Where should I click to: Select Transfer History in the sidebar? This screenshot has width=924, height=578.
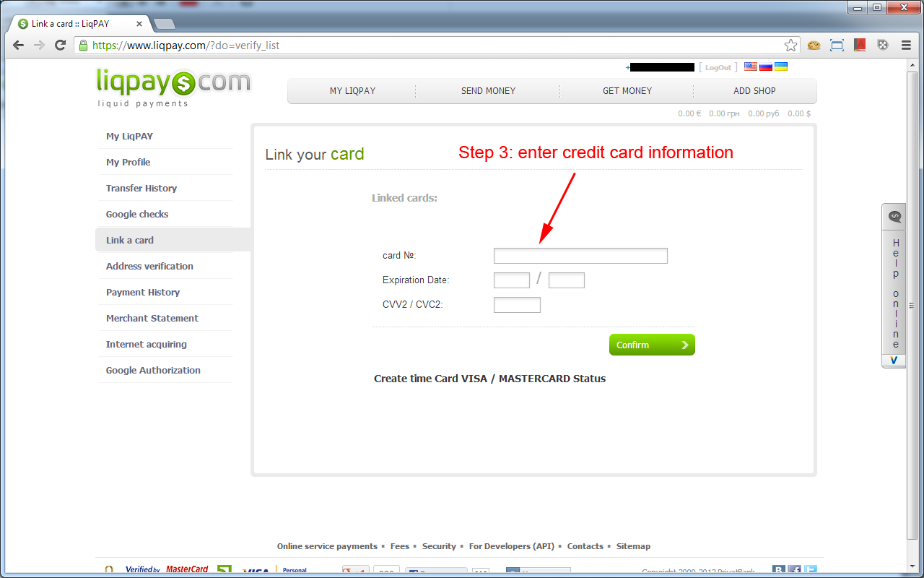tap(141, 188)
